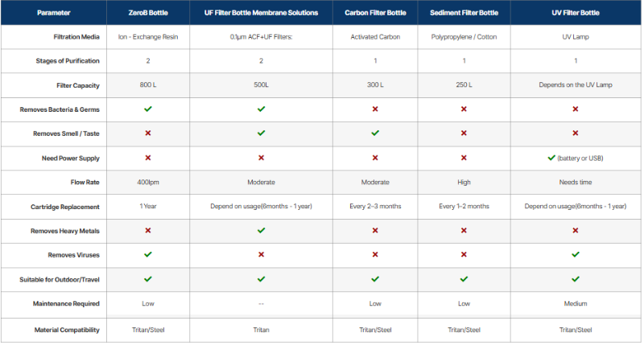The image size is (644, 362).
Task: Click UF Filter Bottle red cross for Removes Viruses
Action: (261, 254)
